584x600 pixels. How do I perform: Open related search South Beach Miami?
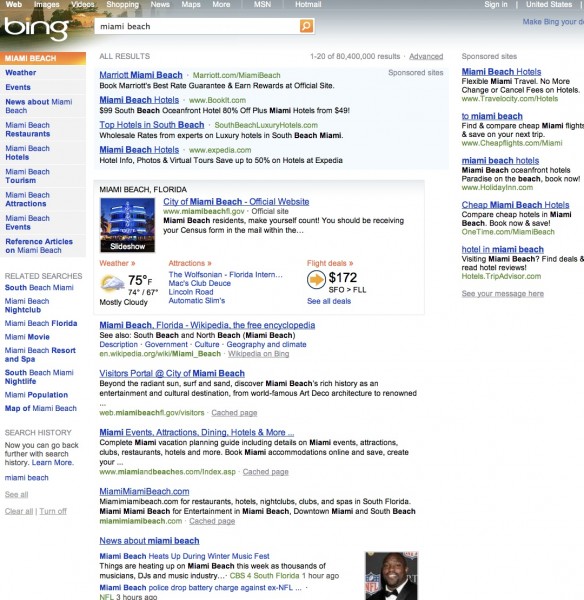click(39, 288)
